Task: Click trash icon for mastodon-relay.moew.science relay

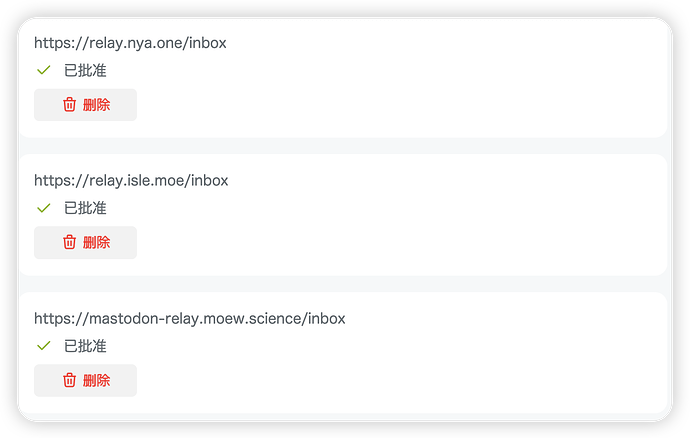Action: [70, 380]
